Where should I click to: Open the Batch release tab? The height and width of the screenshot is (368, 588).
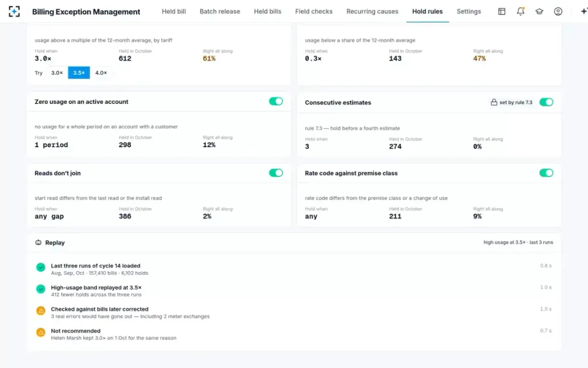pyautogui.click(x=220, y=11)
